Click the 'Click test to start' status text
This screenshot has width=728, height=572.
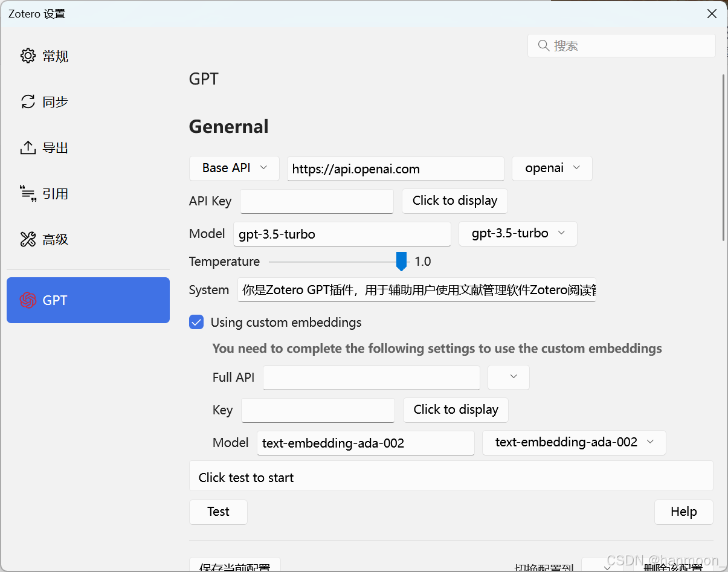point(246,477)
